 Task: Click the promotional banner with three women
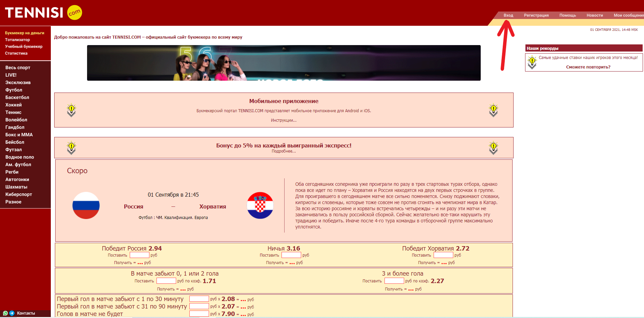284,63
